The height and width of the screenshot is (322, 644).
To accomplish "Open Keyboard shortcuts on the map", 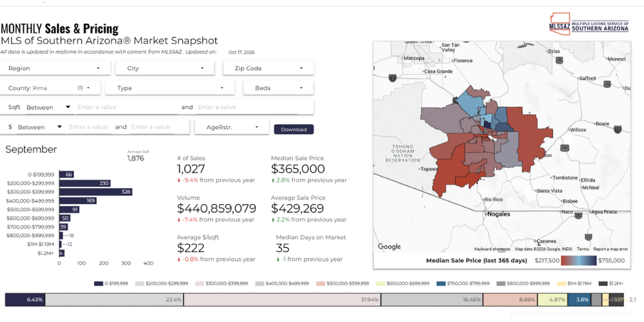I will (x=492, y=249).
